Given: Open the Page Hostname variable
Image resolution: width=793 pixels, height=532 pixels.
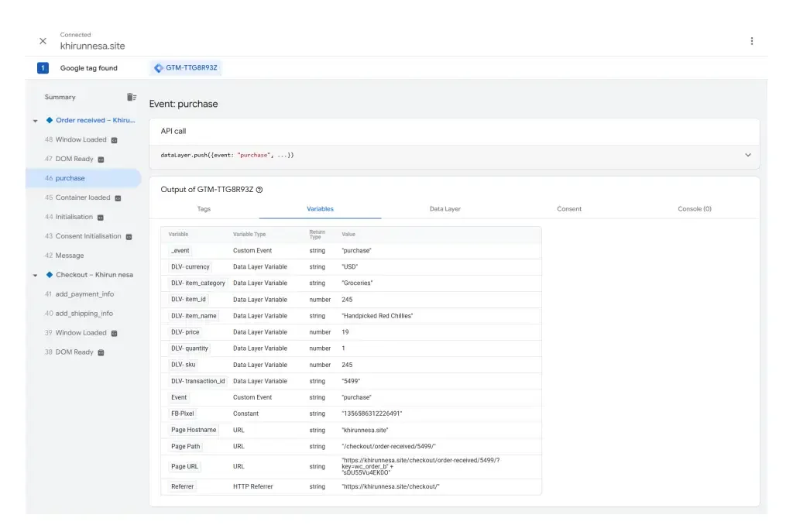Looking at the screenshot, I should pos(194,430).
